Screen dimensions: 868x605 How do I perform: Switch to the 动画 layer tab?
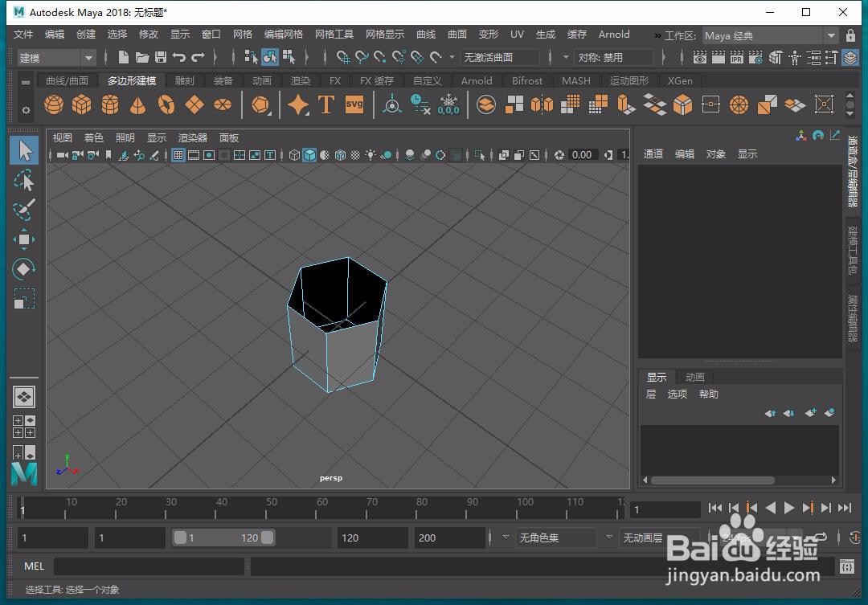tap(694, 377)
